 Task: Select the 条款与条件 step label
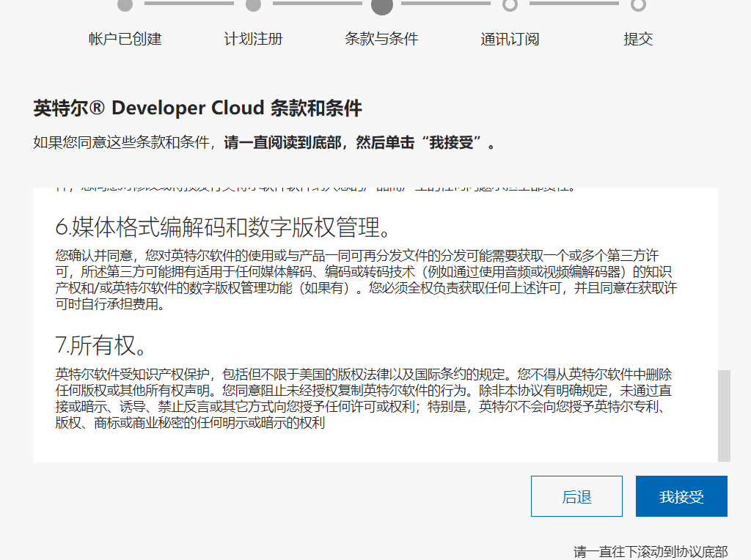(381, 39)
